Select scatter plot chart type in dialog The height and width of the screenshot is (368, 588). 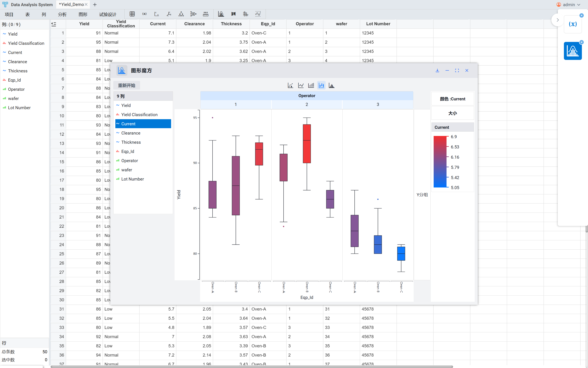(x=290, y=85)
